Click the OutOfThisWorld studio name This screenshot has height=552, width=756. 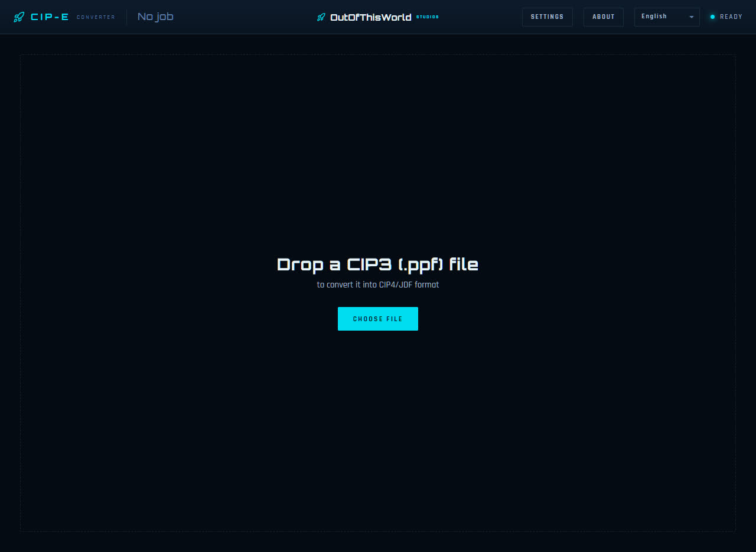click(371, 17)
